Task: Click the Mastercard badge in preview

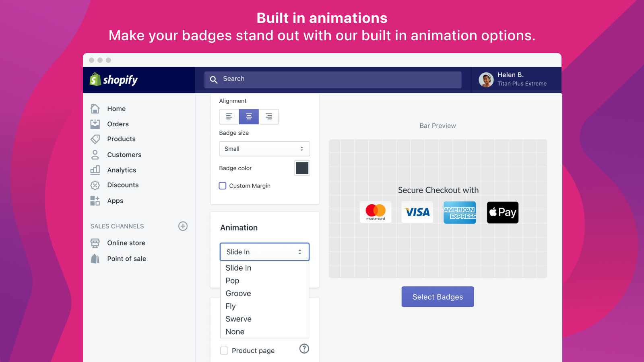Action: tap(376, 212)
